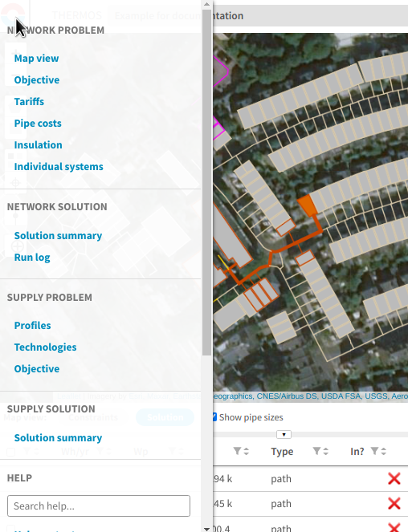Open the In? column filter icon
Image resolution: width=408 pixels, height=532 pixels.
click(374, 451)
